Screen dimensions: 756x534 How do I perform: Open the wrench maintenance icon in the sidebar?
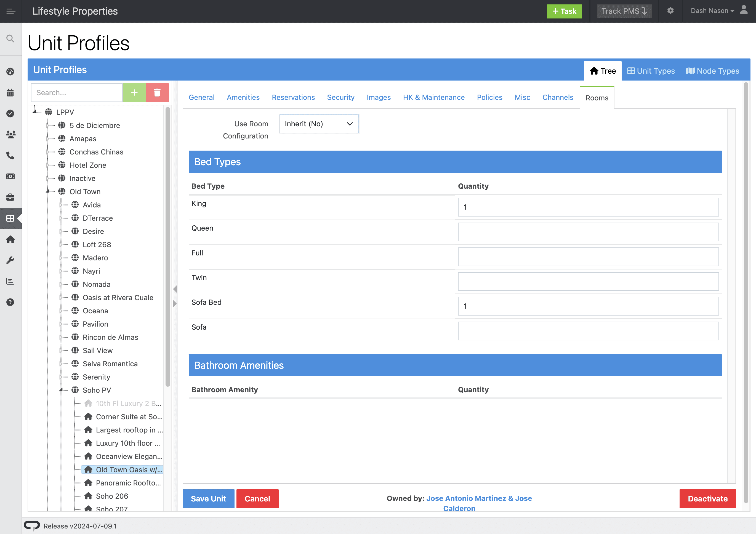pyautogui.click(x=10, y=260)
